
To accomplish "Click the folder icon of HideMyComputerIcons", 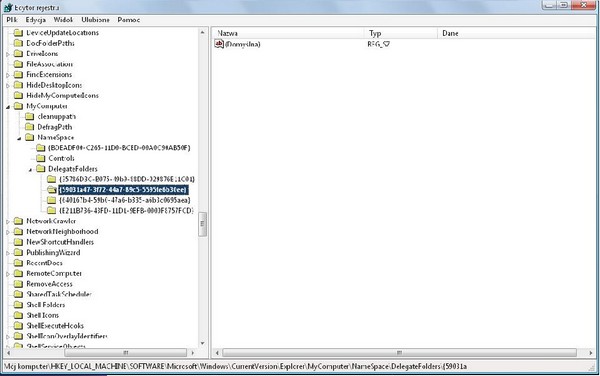I will 18,96.
